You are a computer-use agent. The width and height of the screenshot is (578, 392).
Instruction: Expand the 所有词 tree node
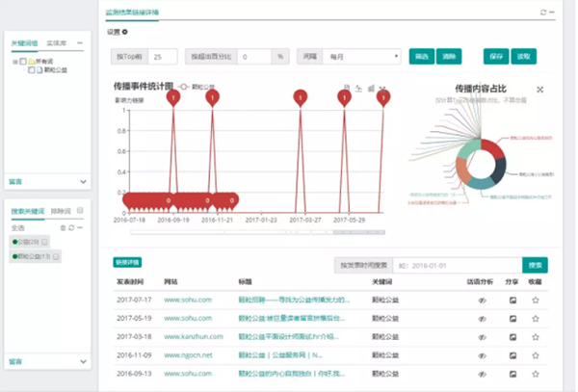tap(15, 62)
